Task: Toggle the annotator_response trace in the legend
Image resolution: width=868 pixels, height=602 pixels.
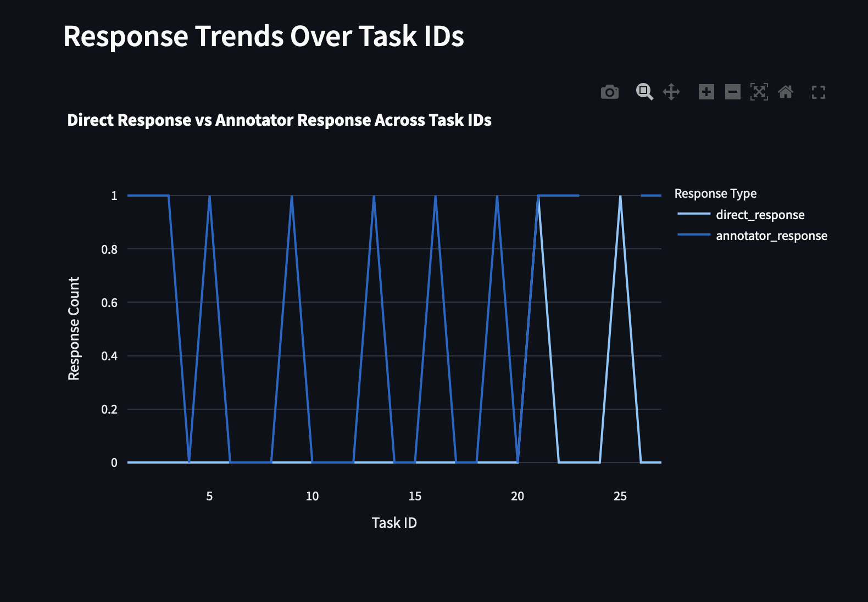Action: click(771, 236)
